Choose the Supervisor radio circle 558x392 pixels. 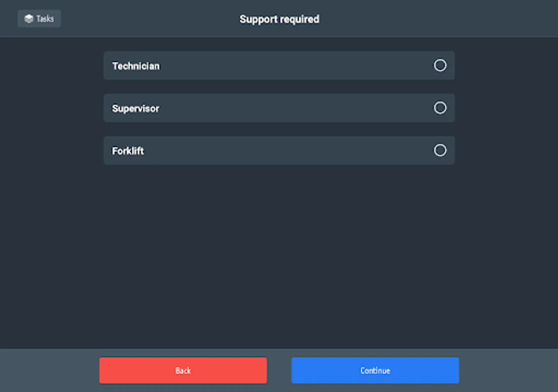[440, 108]
